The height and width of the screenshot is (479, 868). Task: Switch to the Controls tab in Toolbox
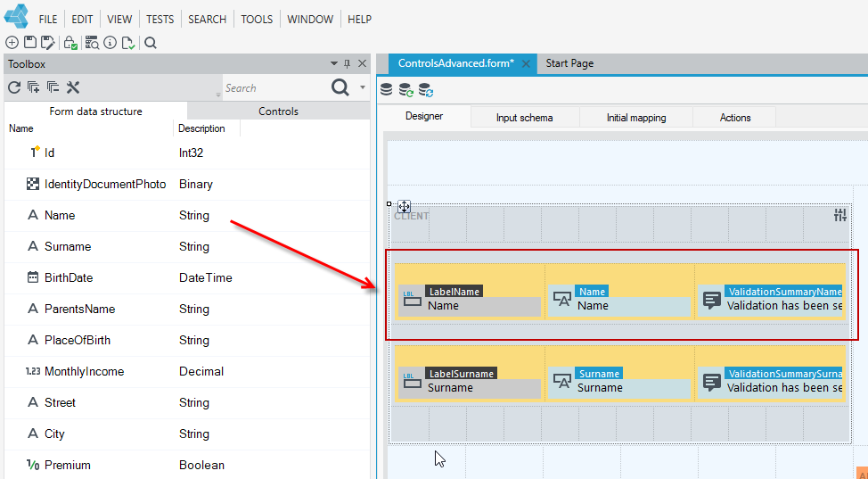278,111
